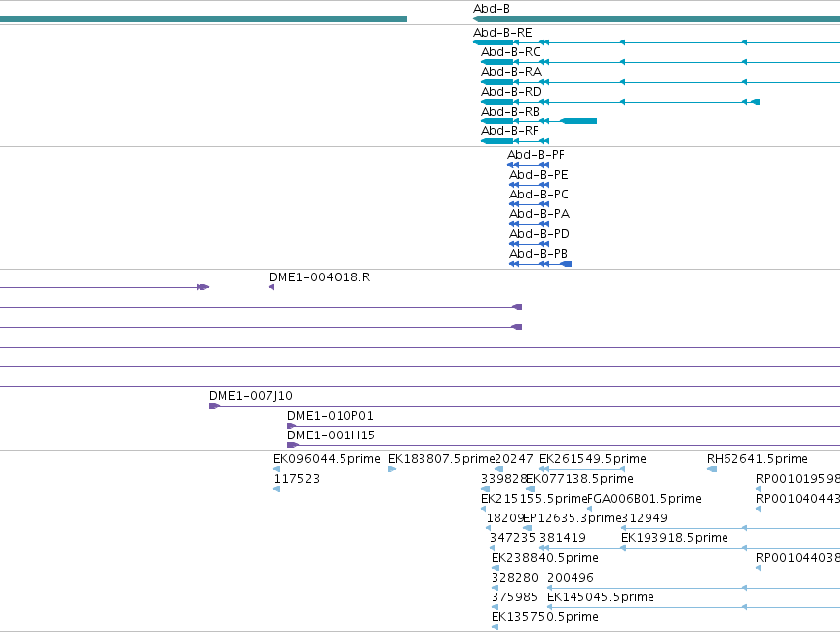Click the Abd-B-RB thick exon block glyph
Image resolution: width=840 pixels, height=632 pixels.
(x=578, y=121)
